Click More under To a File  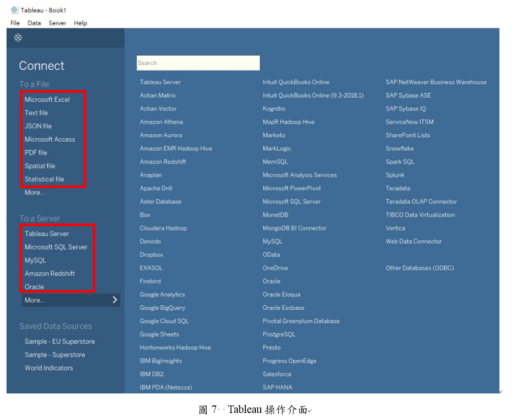pyautogui.click(x=35, y=192)
